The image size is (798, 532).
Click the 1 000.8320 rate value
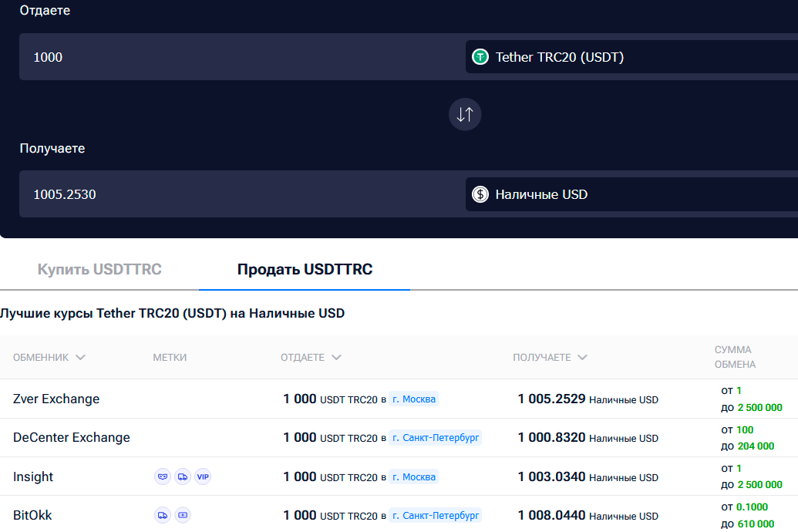tap(552, 437)
